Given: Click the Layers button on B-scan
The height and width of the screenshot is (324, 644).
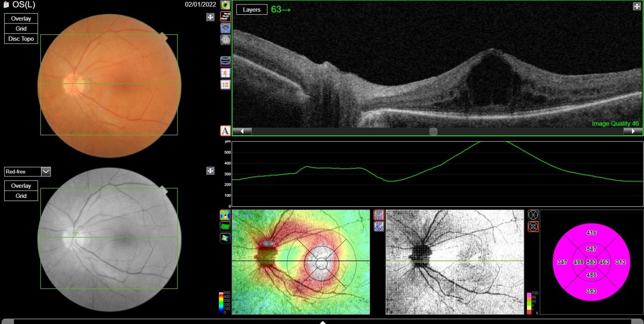Looking at the screenshot, I should (x=251, y=9).
